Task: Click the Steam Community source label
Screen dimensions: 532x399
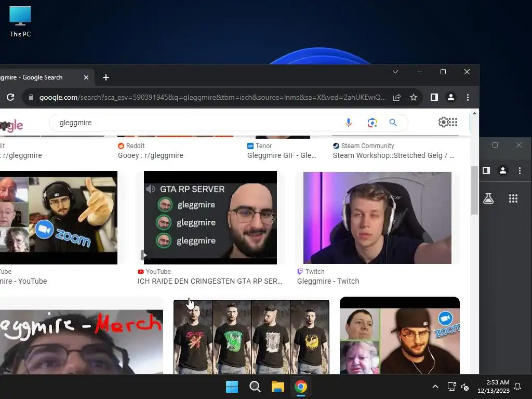Action: point(367,146)
